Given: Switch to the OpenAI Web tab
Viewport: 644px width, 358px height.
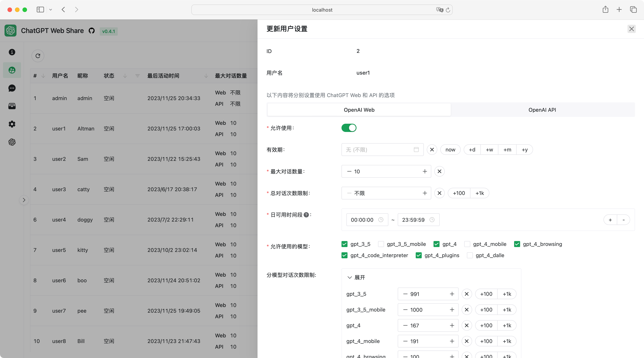Looking at the screenshot, I should (x=359, y=110).
